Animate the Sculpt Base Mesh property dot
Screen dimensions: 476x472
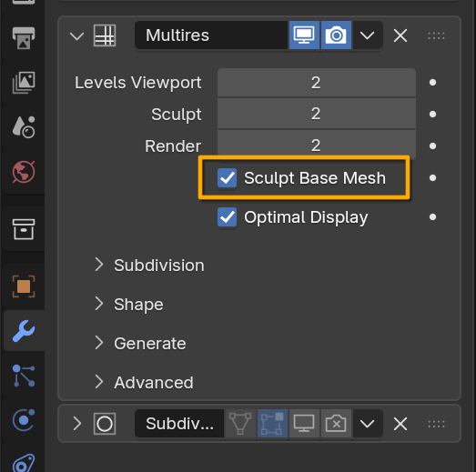432,177
